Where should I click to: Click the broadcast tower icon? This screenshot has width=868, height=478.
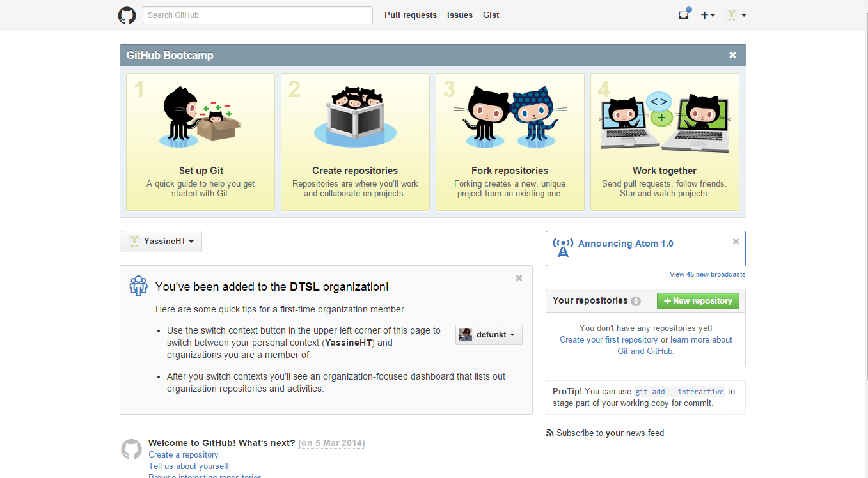point(563,247)
